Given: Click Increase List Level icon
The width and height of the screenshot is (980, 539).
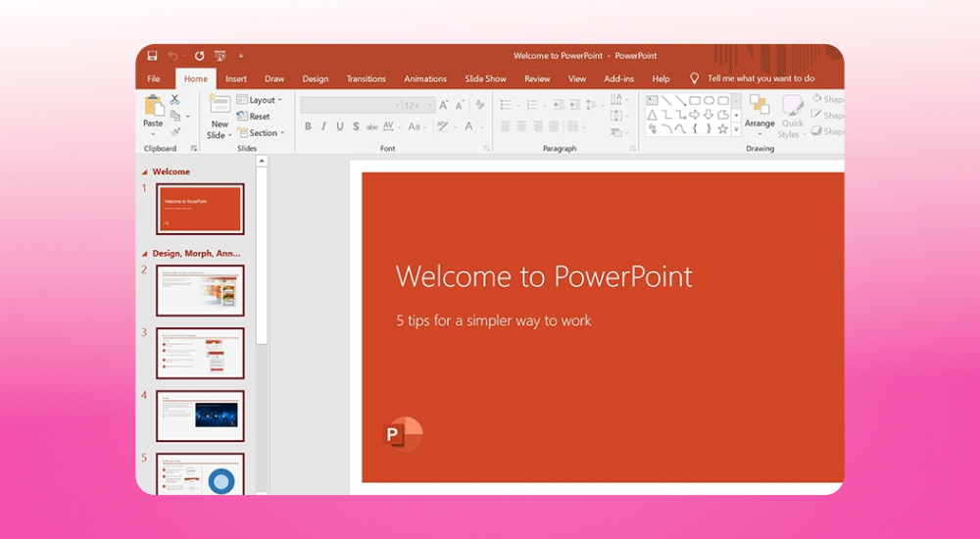Looking at the screenshot, I should pyautogui.click(x=574, y=105).
